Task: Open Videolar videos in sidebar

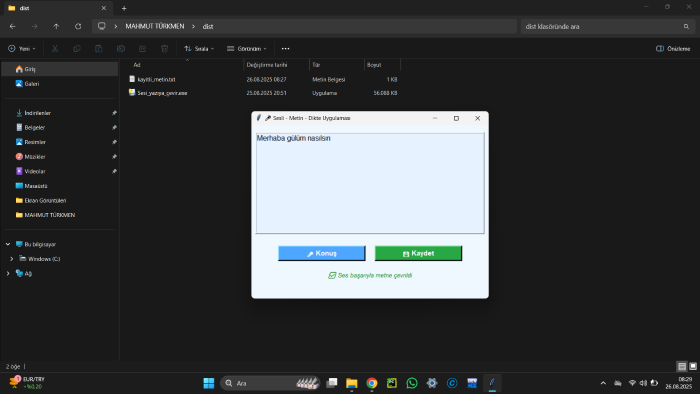Action: tap(60, 171)
